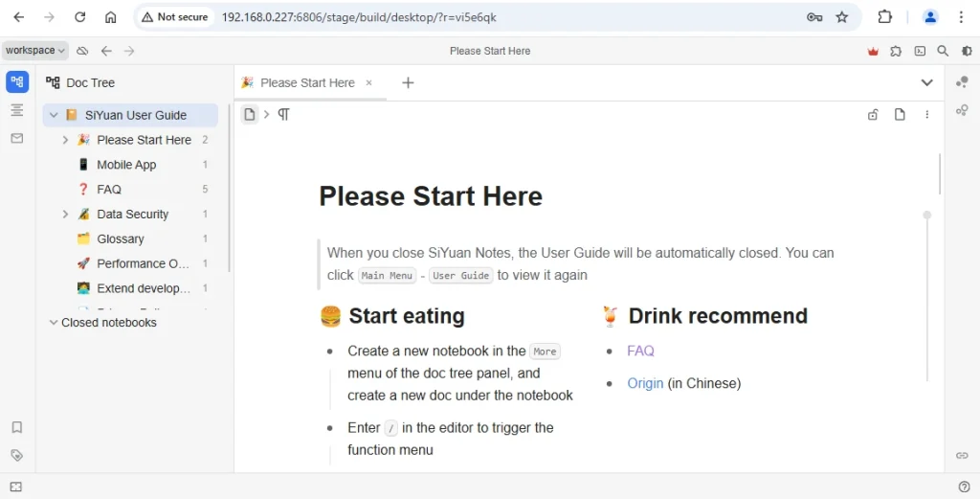Collapse the Closed notebooks section
Image resolution: width=980 pixels, height=499 pixels.
54,323
